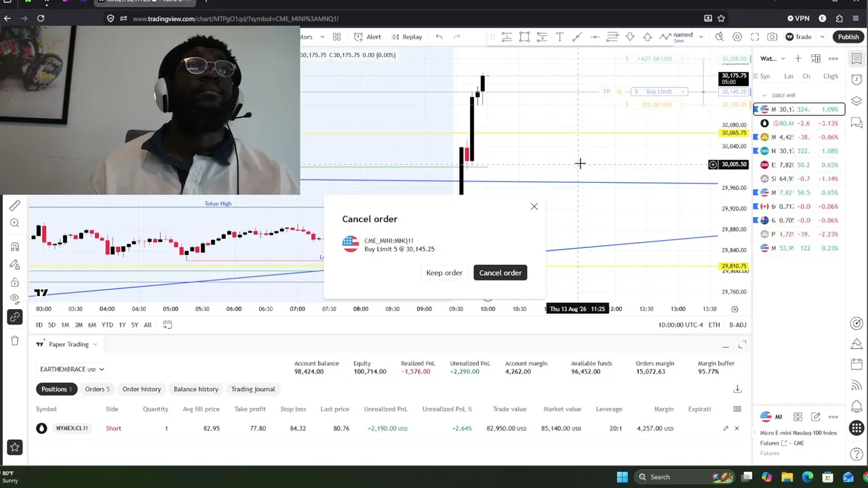Viewport: 868px width, 488px height.
Task: Click the Publish button
Action: (848, 37)
